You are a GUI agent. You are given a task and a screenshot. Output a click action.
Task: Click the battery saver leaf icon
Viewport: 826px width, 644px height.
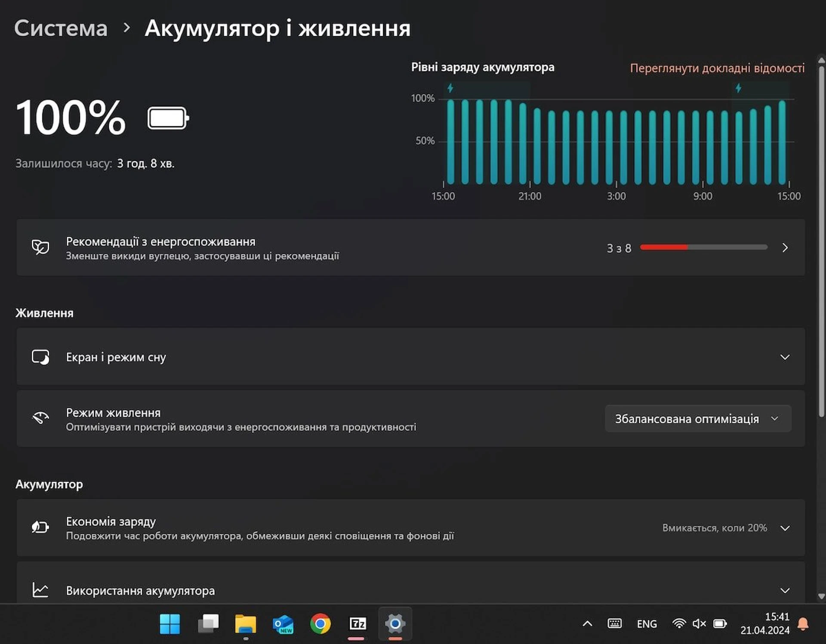[40, 527]
